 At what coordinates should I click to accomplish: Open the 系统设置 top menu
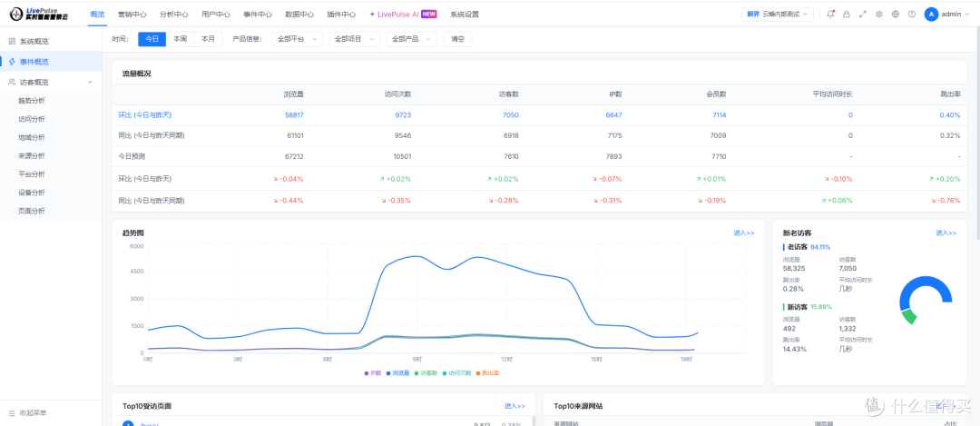(x=465, y=14)
